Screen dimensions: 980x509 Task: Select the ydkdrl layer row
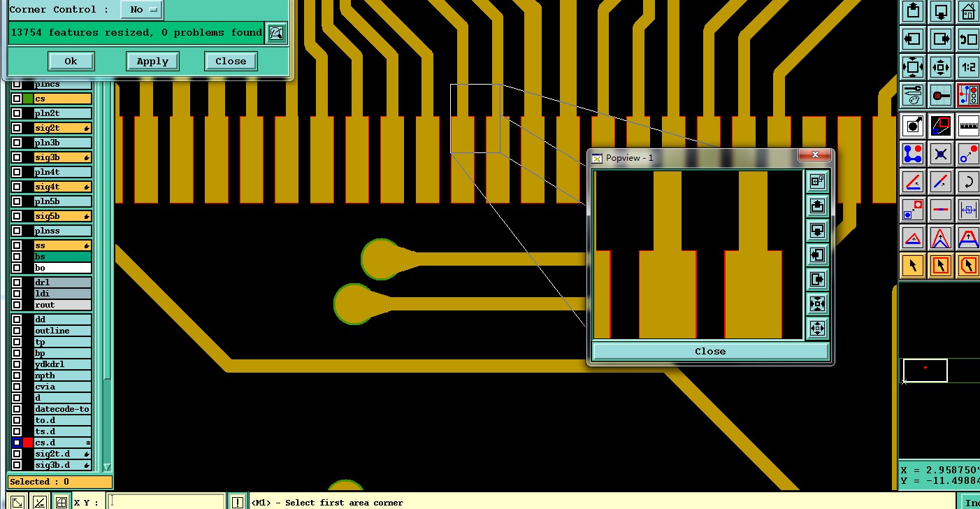[x=63, y=364]
